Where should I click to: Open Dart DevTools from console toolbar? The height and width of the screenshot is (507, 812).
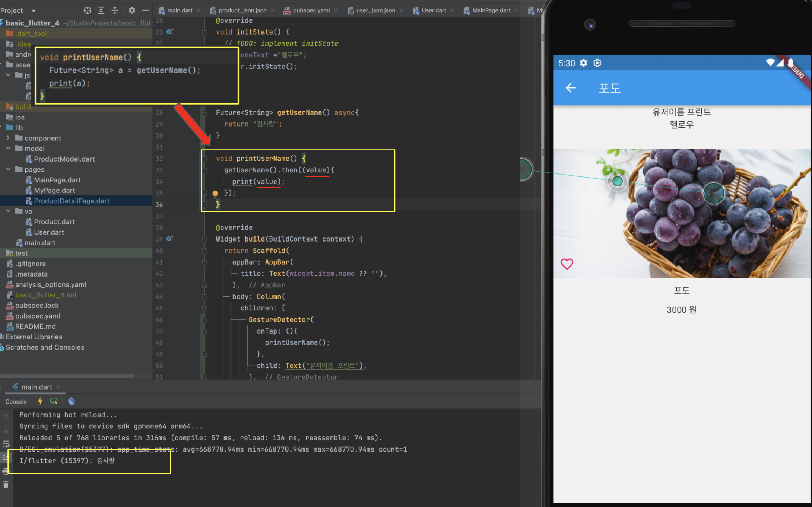click(x=72, y=401)
